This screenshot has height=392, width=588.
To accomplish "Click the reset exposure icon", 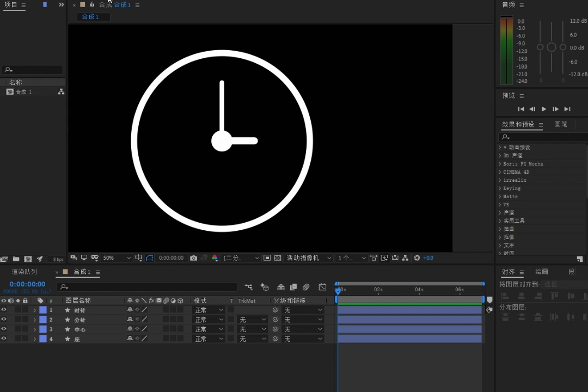I will tap(416, 258).
